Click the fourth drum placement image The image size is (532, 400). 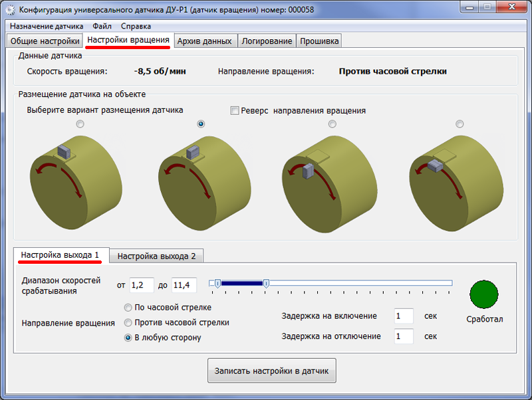457,183
